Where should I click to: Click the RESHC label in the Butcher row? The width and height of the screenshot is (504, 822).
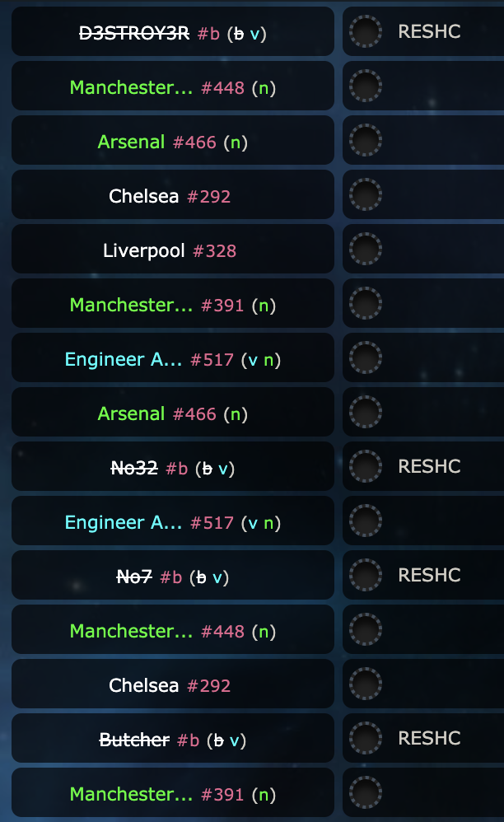click(429, 739)
